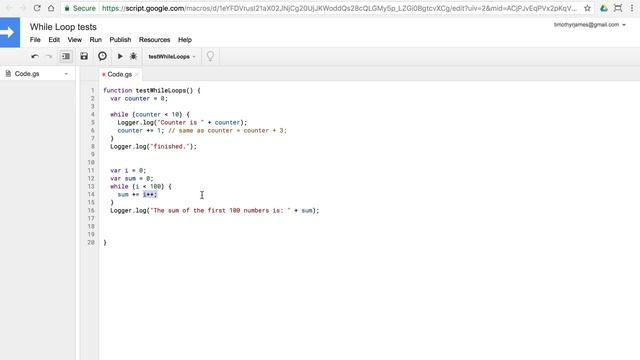Click line number 20 in the gutter
Image resolution: width=640 pixels, height=360 pixels.
tap(91, 242)
